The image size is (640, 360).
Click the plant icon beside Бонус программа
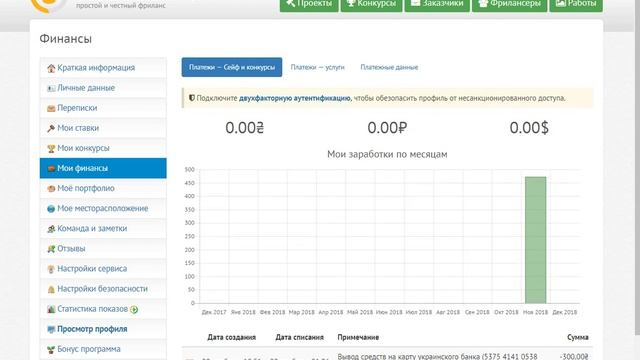point(51,349)
